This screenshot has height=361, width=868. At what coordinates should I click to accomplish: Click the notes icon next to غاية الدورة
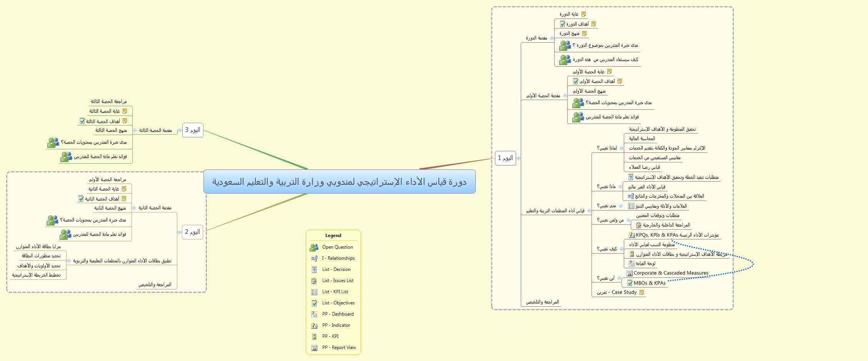tap(583, 15)
